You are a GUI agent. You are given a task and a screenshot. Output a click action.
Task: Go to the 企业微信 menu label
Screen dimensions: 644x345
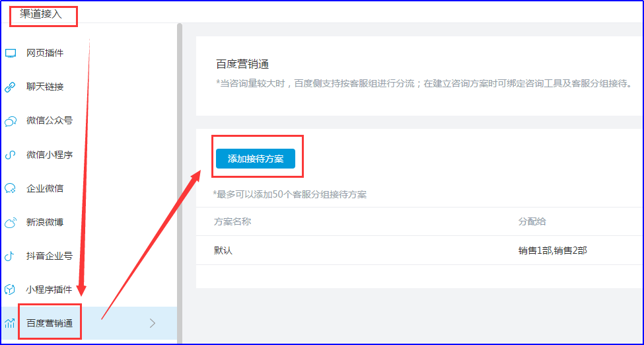coord(45,188)
